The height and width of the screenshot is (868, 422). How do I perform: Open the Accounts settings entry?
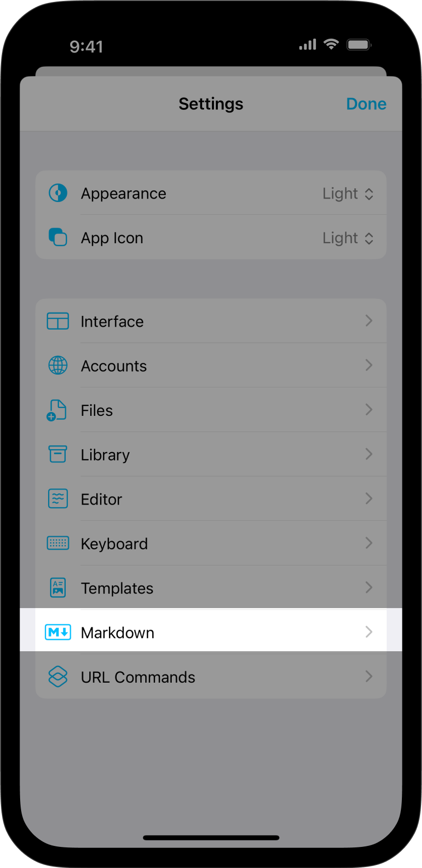(211, 365)
